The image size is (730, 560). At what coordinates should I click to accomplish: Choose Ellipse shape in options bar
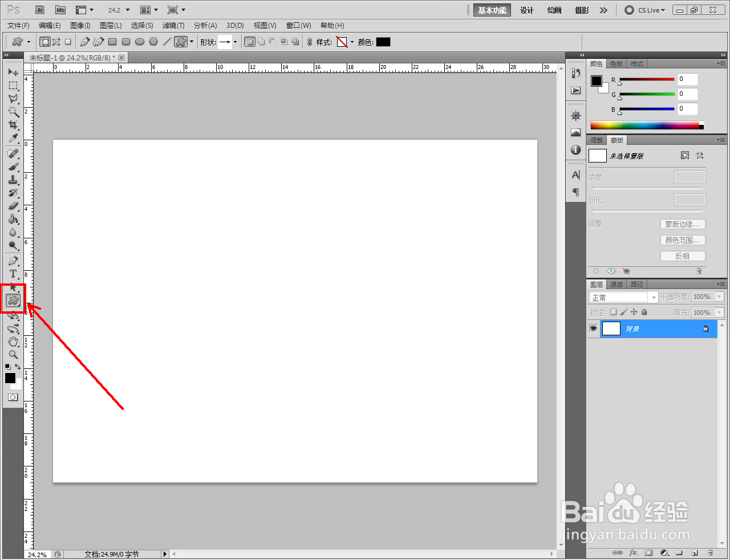coord(140,42)
